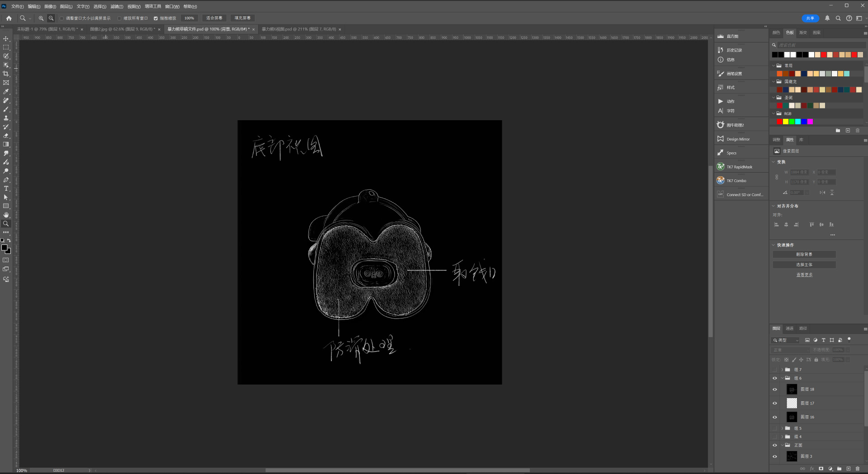The height and width of the screenshot is (474, 868).
Task: Select the Rectangular Marquee tool
Action: (x=6, y=47)
